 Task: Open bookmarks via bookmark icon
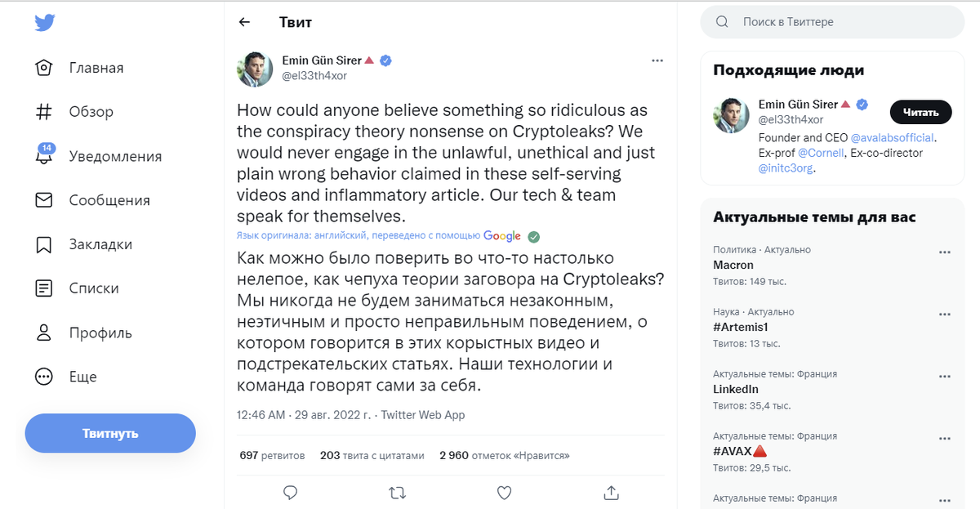[42, 244]
